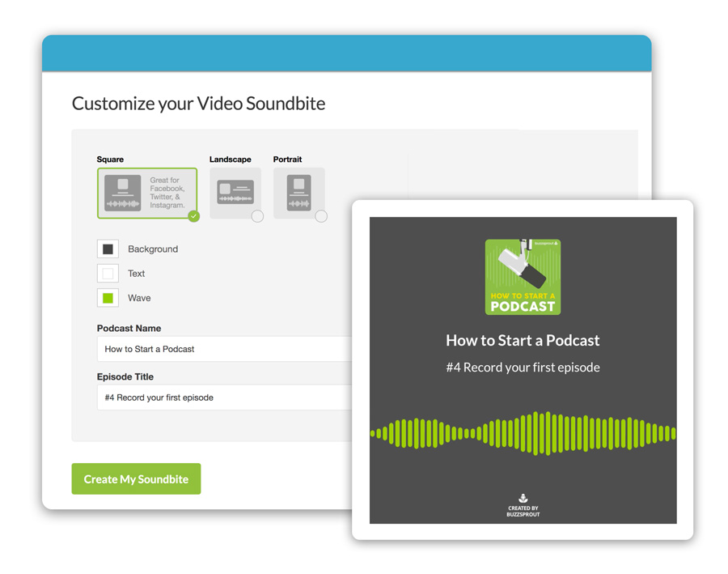
Task: Click the 'Created by Buzzsprout' text
Action: (x=523, y=511)
